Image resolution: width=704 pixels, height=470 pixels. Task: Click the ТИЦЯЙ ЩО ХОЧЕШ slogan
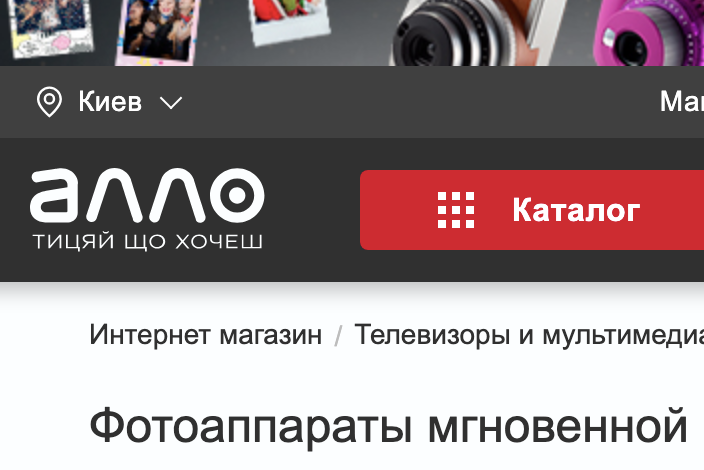click(148, 242)
